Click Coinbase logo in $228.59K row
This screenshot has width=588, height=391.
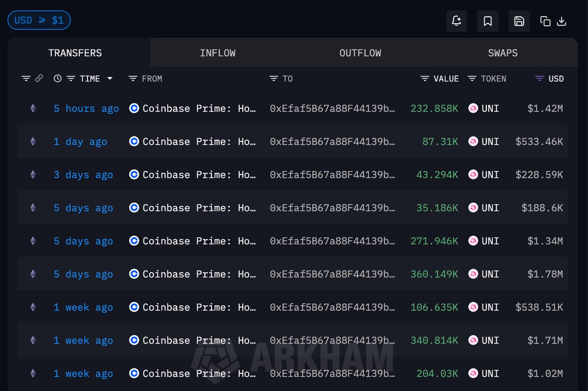134,174
